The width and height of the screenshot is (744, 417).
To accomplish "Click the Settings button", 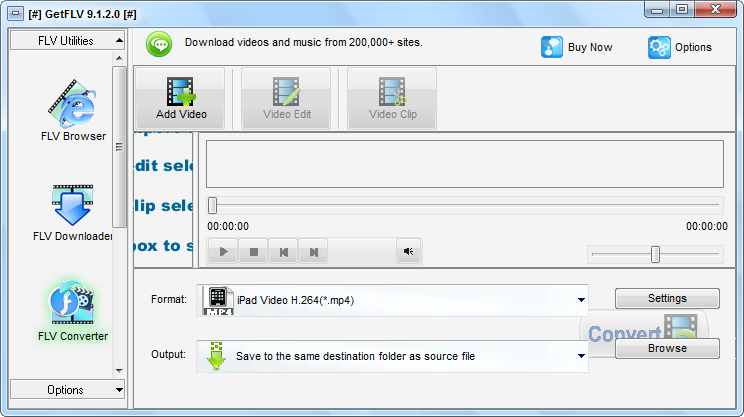I will point(667,298).
